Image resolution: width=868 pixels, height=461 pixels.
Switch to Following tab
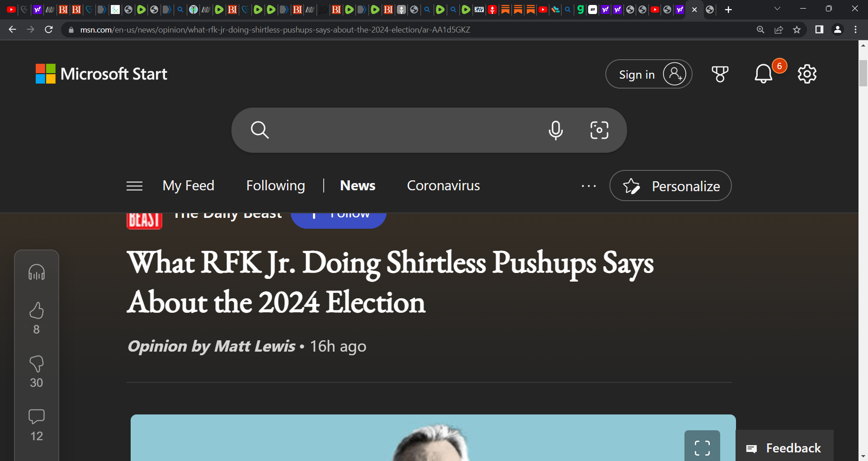click(276, 186)
